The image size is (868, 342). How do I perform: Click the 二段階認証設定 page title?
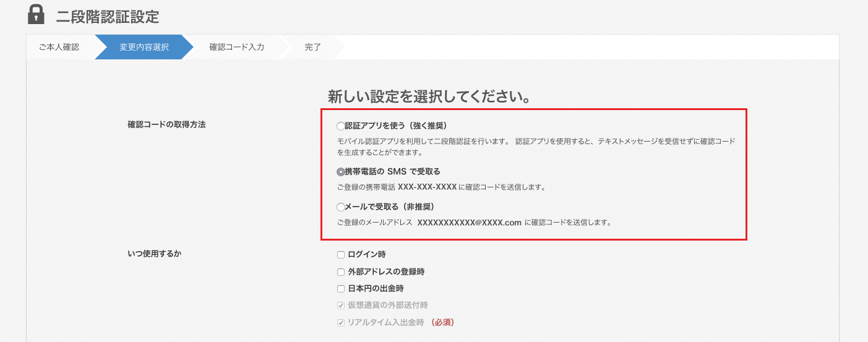108,17
